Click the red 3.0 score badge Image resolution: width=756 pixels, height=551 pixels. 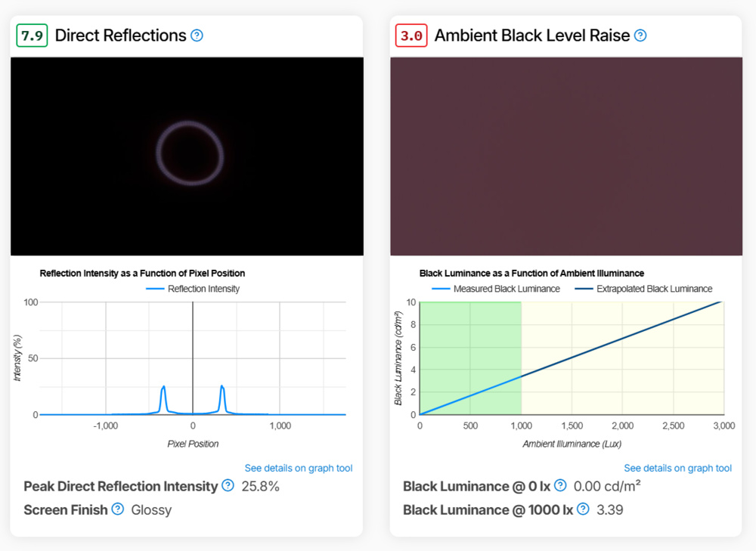[411, 34]
